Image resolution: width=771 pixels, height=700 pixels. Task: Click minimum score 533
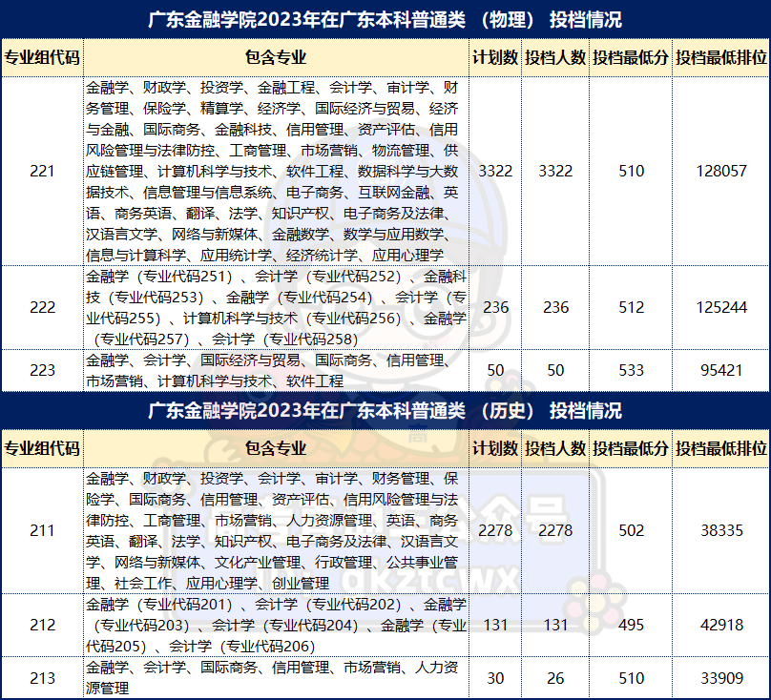pos(631,370)
